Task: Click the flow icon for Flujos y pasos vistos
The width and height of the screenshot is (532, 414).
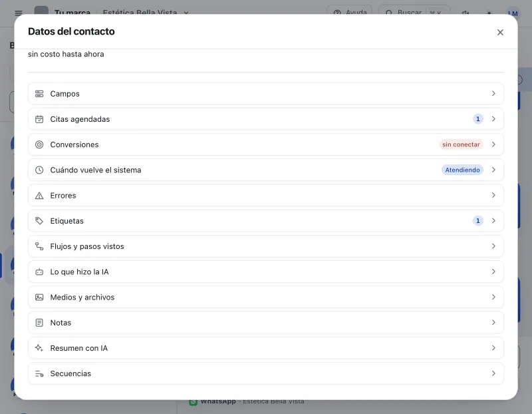Action: (x=39, y=246)
